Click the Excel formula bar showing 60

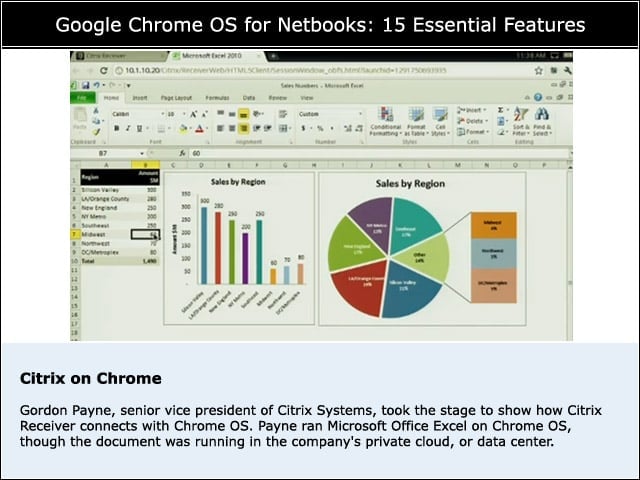tap(379, 153)
